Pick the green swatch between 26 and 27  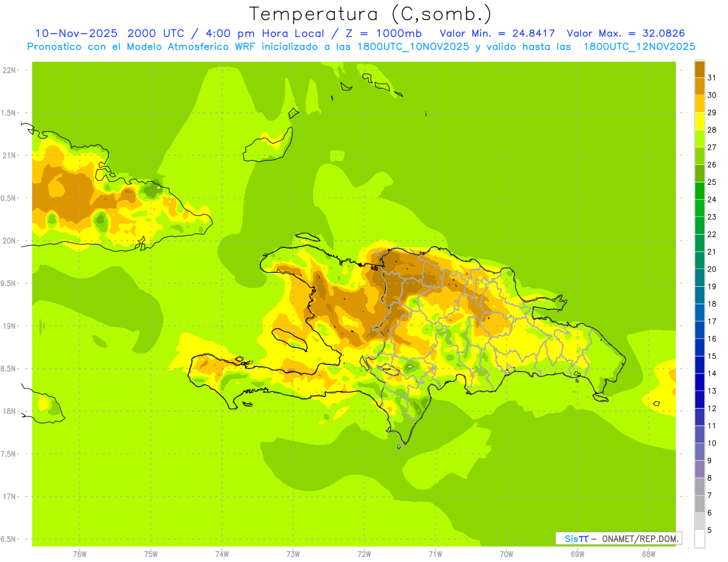[699, 156]
